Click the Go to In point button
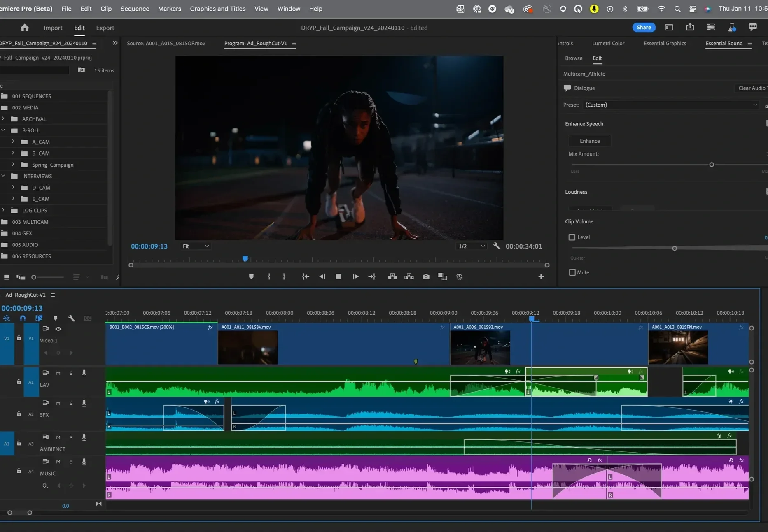This screenshot has height=532, width=768. (306, 277)
